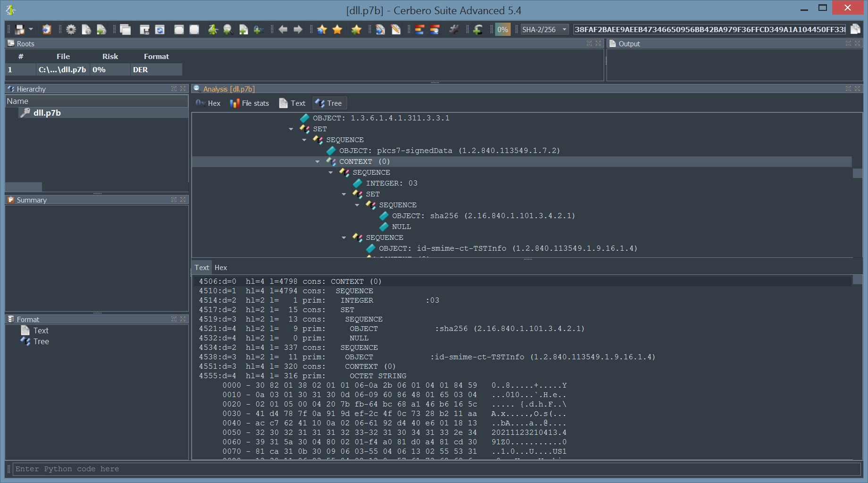
Task: Select the lower pane Text tab
Action: (202, 267)
